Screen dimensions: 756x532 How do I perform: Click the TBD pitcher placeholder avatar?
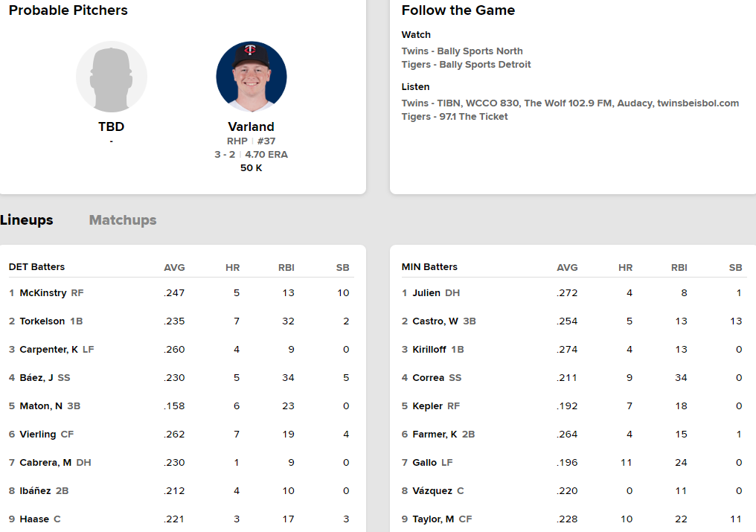[x=112, y=77]
